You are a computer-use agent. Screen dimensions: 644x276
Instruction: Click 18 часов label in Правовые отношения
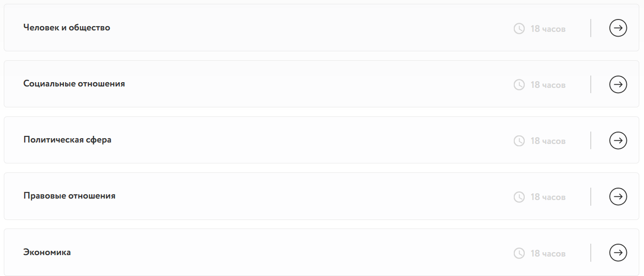point(548,197)
